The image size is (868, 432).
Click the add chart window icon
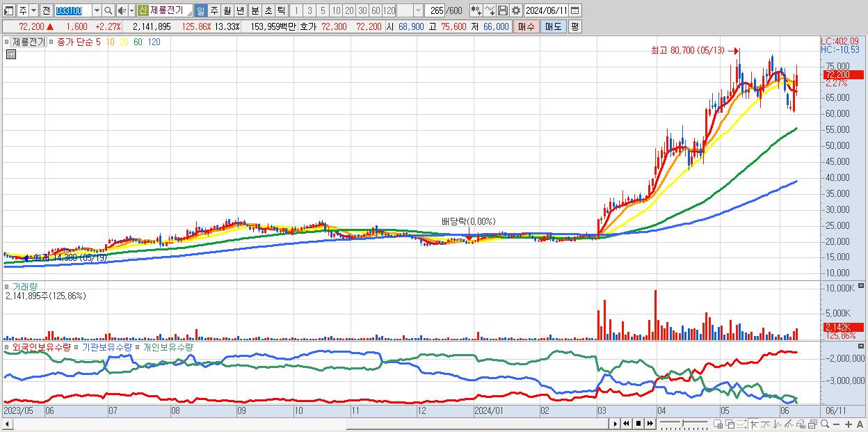(x=718, y=424)
